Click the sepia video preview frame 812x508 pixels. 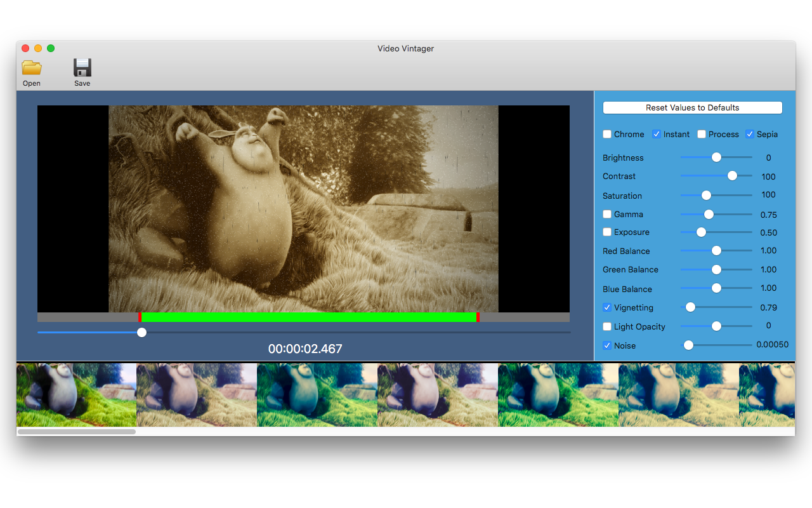pyautogui.click(x=303, y=209)
